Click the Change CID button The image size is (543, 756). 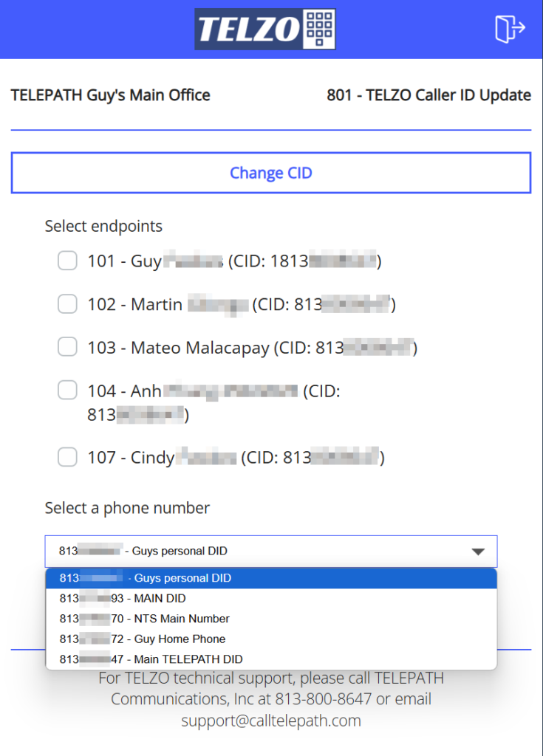(271, 173)
